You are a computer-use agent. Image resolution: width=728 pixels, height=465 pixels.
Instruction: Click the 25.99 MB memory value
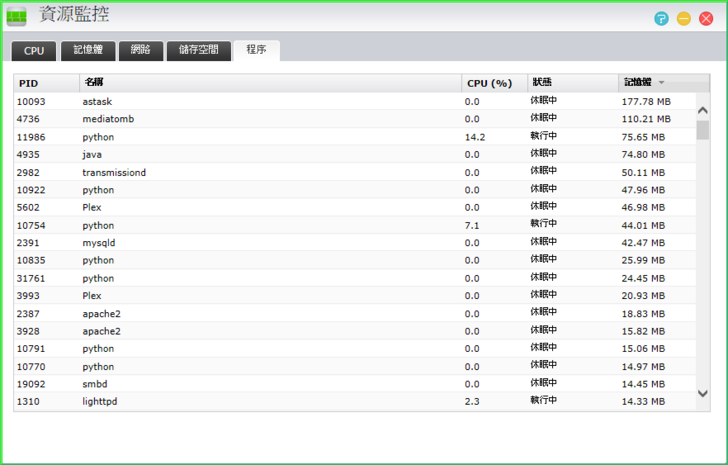point(644,260)
